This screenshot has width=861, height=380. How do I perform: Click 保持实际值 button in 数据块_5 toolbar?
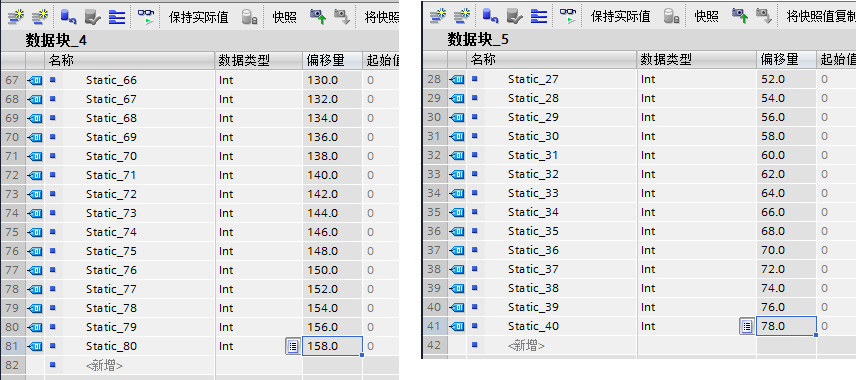click(x=620, y=16)
